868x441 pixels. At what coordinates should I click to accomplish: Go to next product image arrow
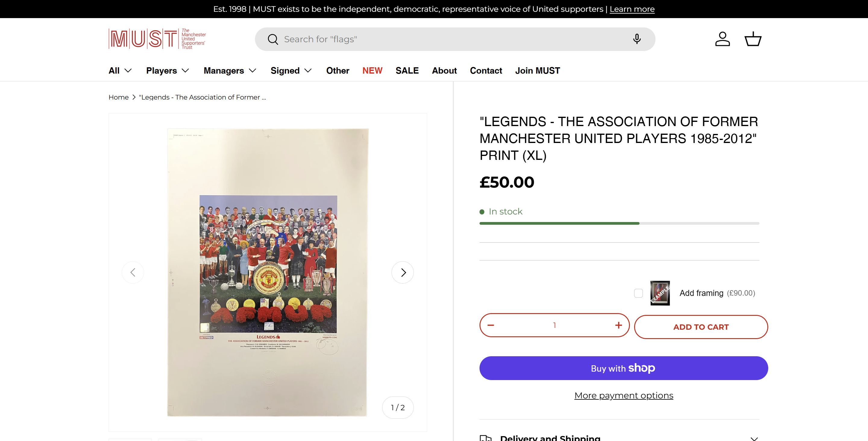point(403,272)
